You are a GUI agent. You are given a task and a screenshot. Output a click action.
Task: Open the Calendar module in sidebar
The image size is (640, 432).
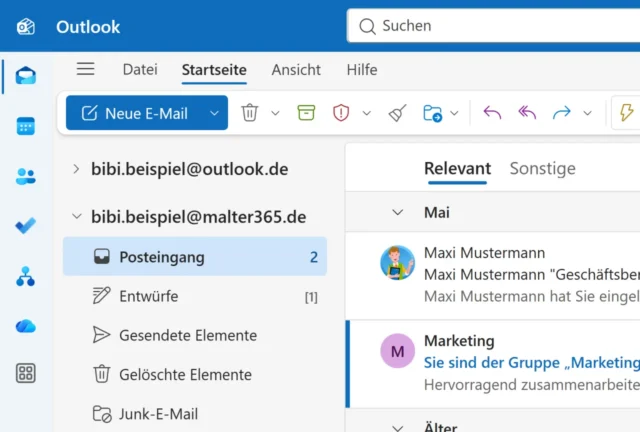pos(26,126)
